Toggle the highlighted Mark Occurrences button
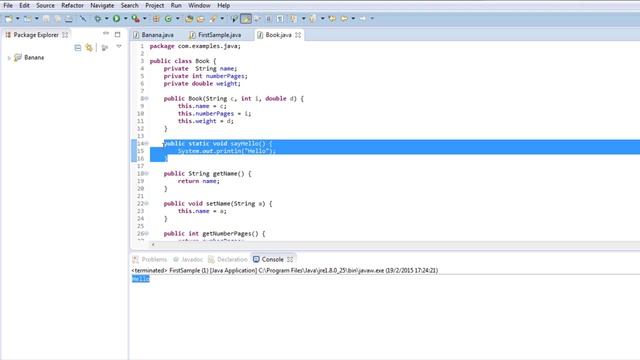This screenshot has width=640, height=360. [246, 19]
